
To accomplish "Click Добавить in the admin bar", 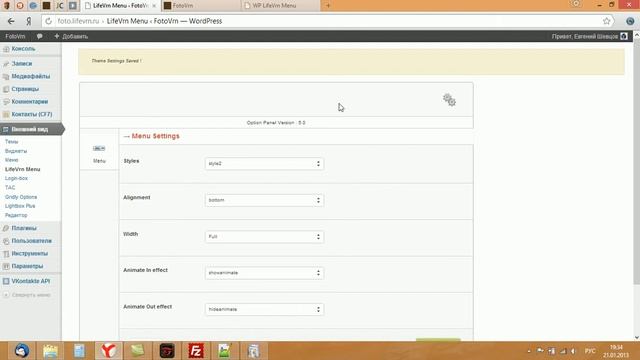I will tap(71, 36).
